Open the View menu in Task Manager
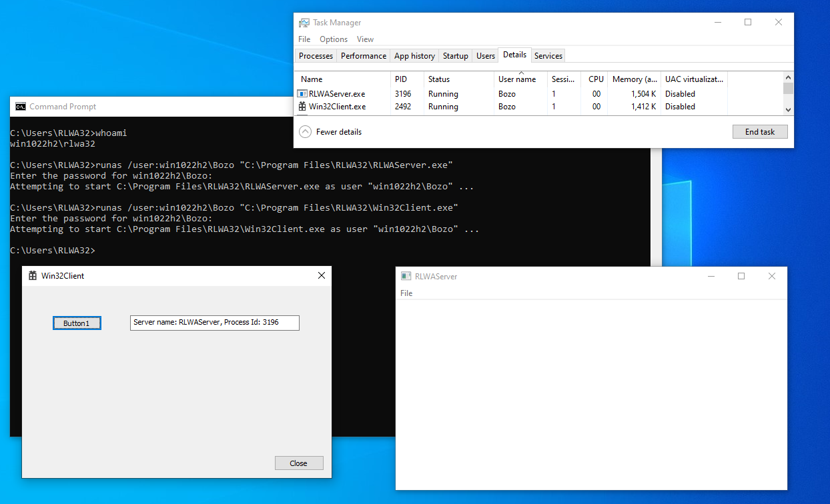Screen dimensions: 830x504 [x=365, y=39]
